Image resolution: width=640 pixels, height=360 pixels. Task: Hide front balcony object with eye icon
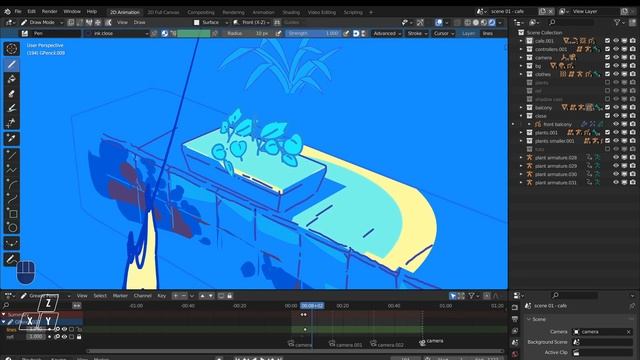(616, 124)
